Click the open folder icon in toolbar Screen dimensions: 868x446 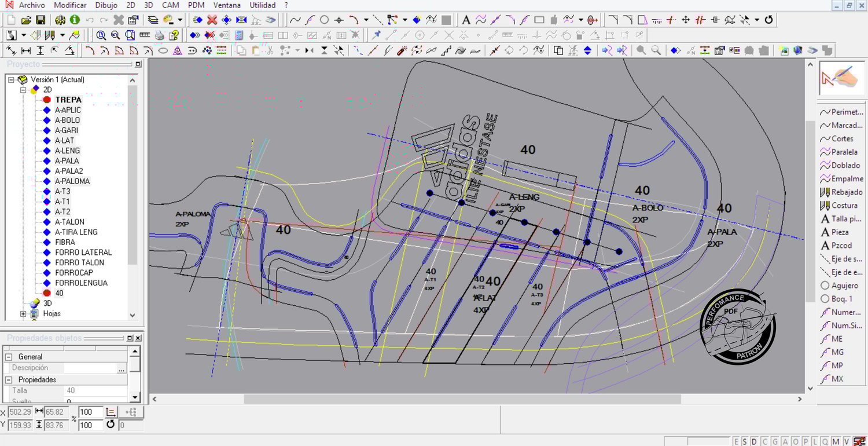[x=26, y=20]
